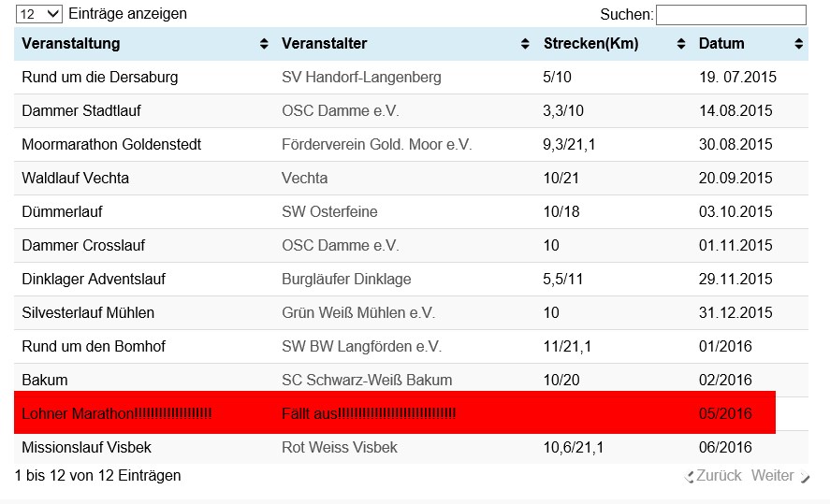Sort table by Strecken(Km) arrow icon

tap(680, 44)
